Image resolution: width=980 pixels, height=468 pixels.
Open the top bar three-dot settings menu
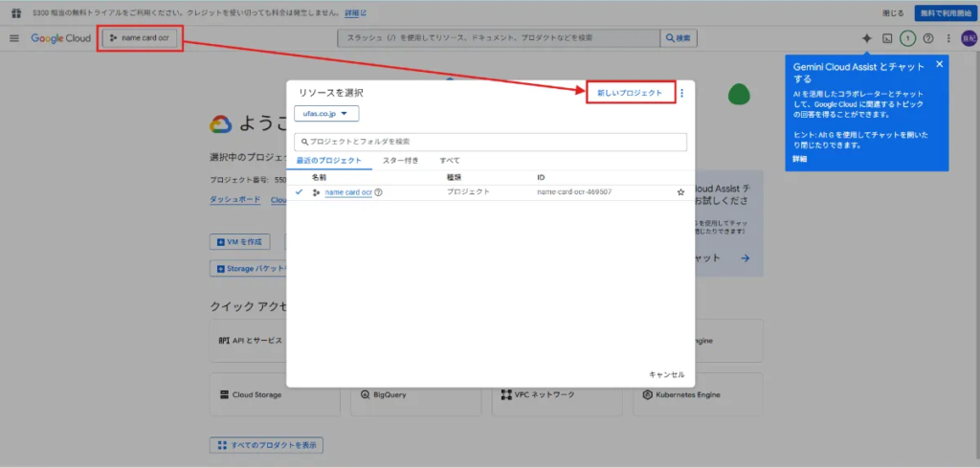tap(948, 38)
